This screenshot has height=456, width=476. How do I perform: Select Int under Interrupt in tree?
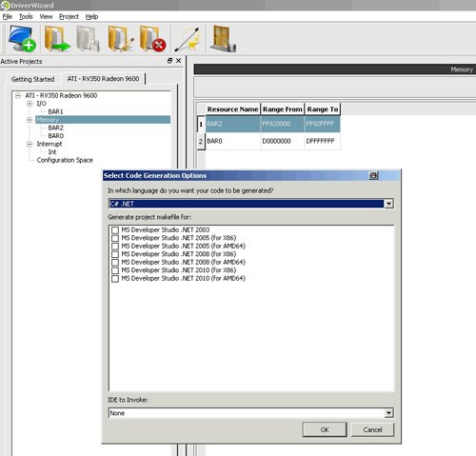(x=52, y=152)
